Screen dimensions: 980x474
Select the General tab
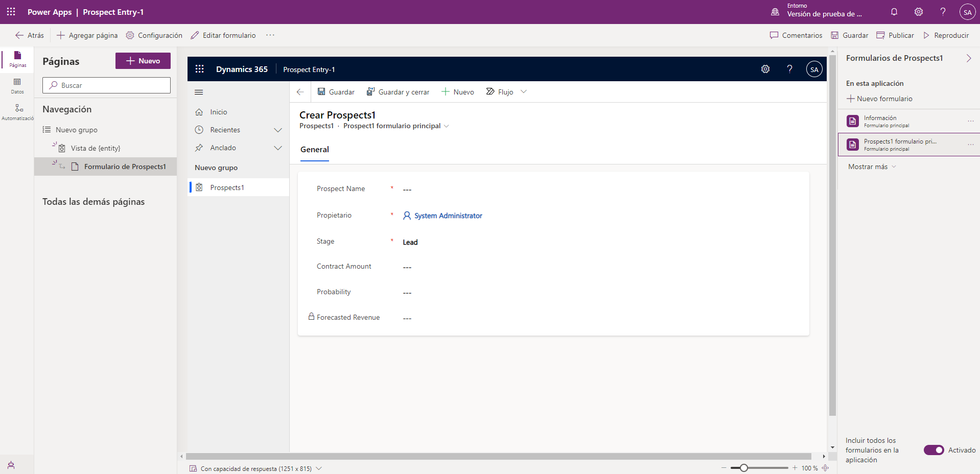[315, 150]
